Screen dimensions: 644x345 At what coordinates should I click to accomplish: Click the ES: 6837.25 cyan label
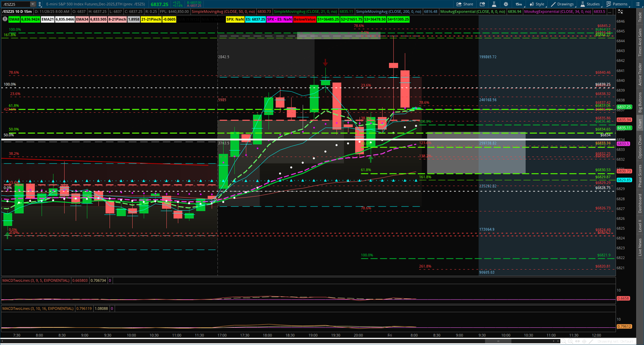pos(255,19)
